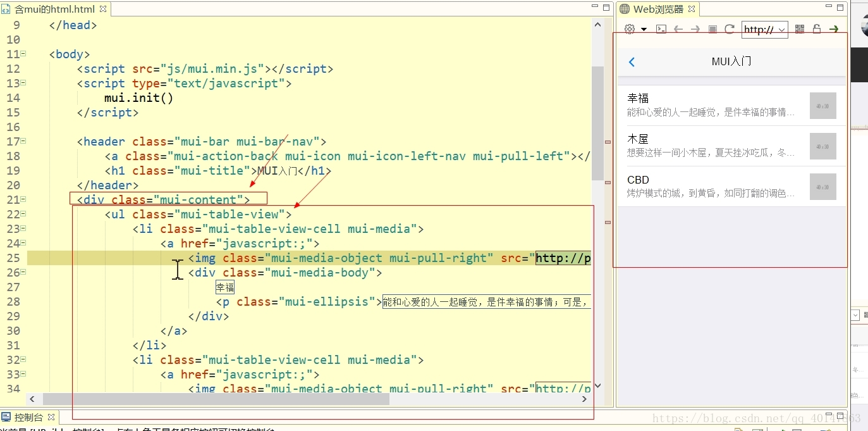Stop page loading in the Web浏览器 toolbar

point(712,29)
